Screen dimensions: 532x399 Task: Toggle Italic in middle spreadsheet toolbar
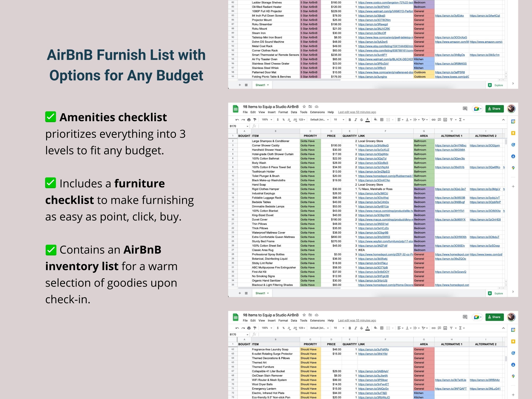355,120
